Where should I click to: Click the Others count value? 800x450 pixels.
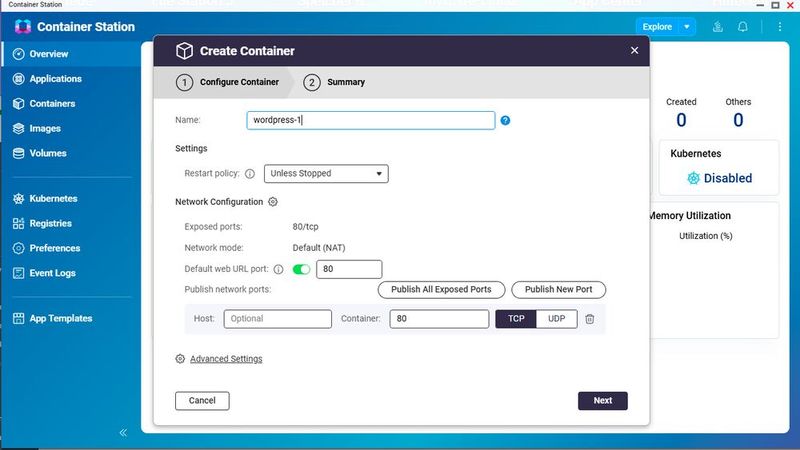(738, 120)
